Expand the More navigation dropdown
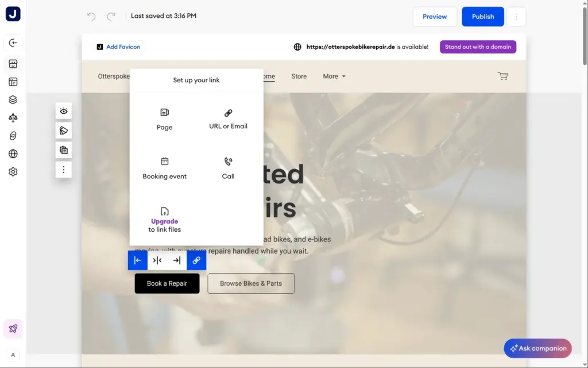Viewport: 588px width, 368px height. 334,76
